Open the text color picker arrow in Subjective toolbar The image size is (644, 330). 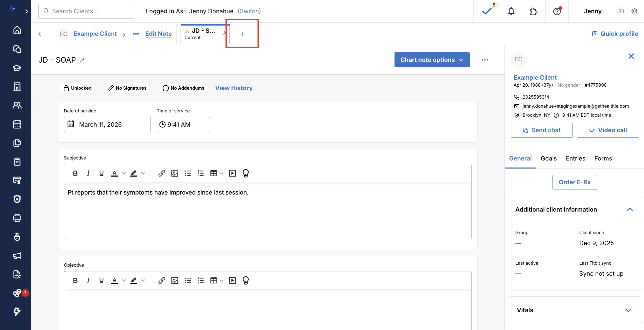click(124, 173)
